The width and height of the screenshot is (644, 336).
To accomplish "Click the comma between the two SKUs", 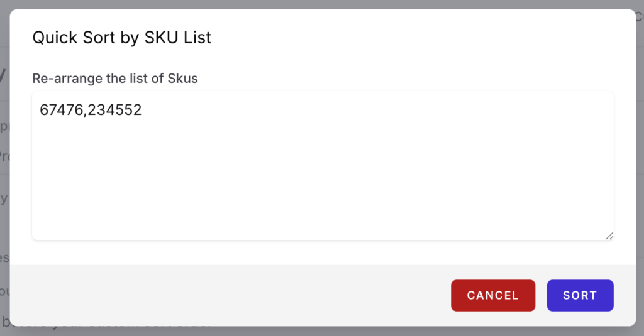I will (86, 112).
